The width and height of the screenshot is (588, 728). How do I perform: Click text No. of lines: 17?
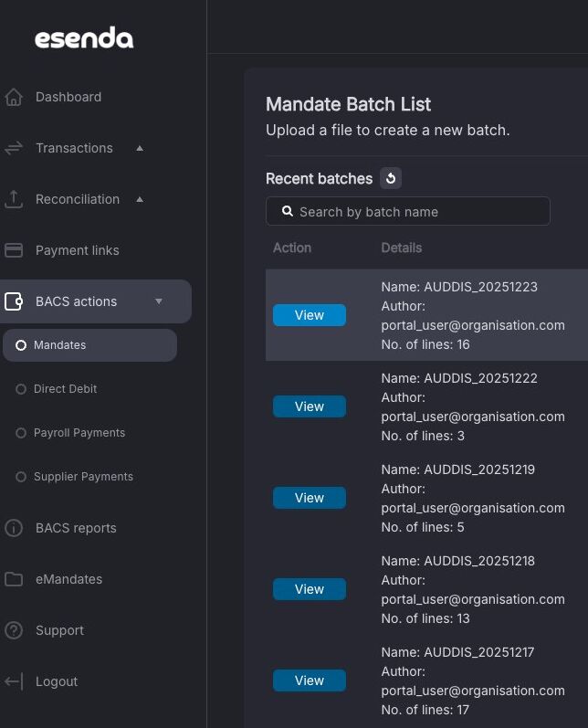tap(425, 710)
